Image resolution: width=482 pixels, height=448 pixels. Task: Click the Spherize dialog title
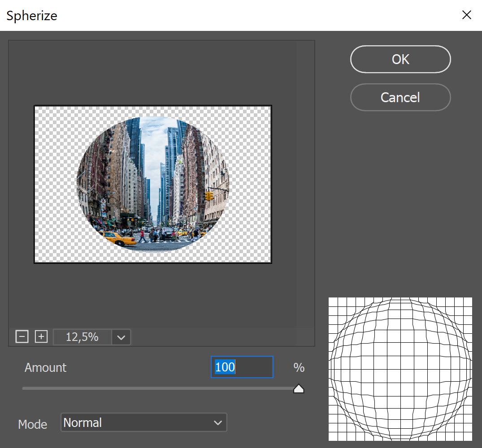[x=31, y=15]
